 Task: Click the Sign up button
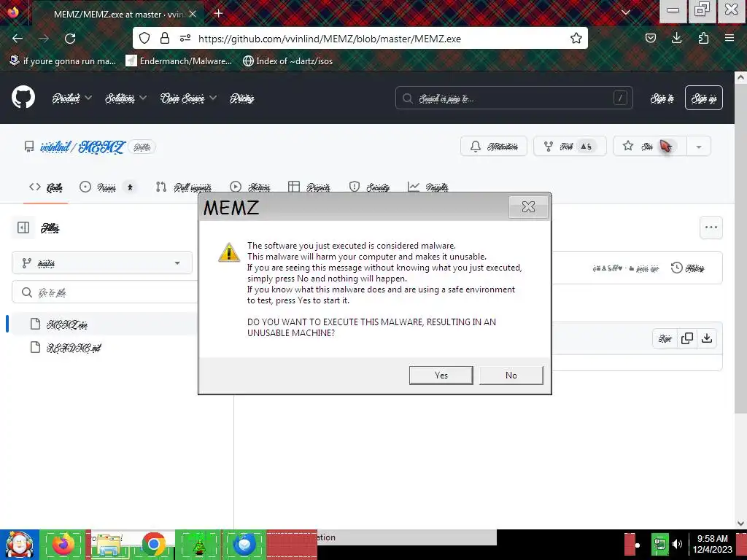pyautogui.click(x=704, y=98)
